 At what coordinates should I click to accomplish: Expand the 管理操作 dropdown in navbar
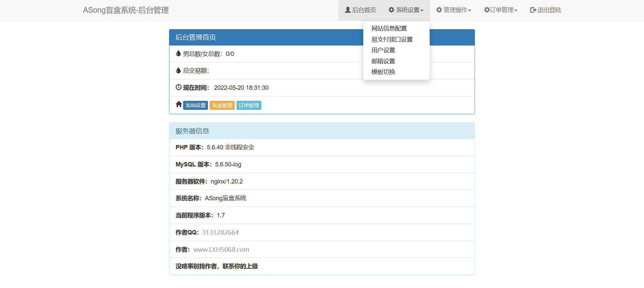coord(453,10)
